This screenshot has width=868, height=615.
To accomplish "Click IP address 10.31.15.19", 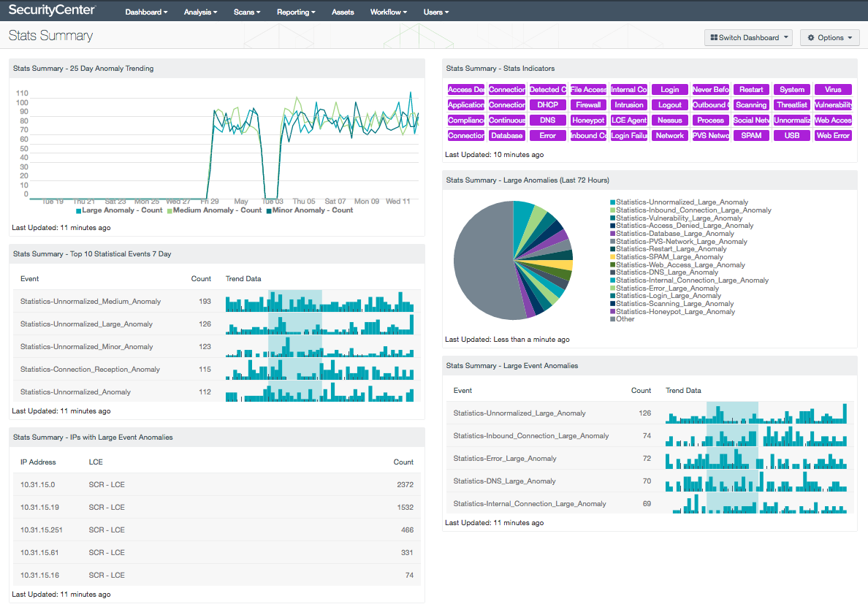I will click(40, 507).
